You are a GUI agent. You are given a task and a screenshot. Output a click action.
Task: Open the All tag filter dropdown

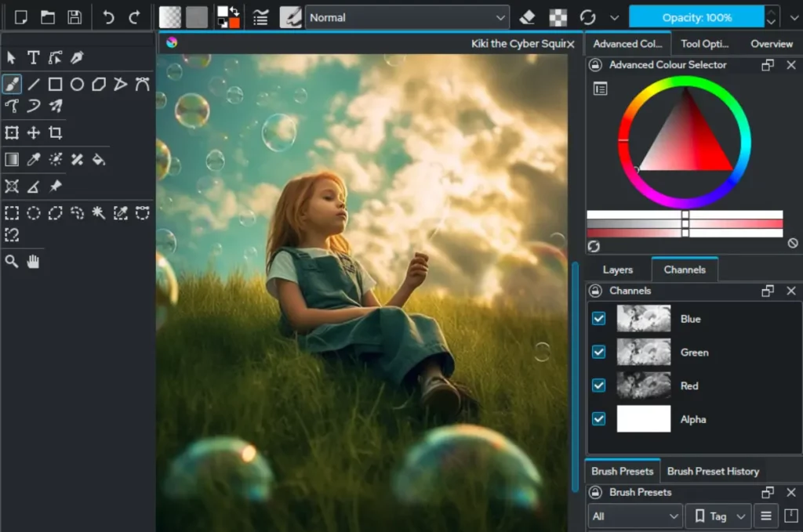634,516
